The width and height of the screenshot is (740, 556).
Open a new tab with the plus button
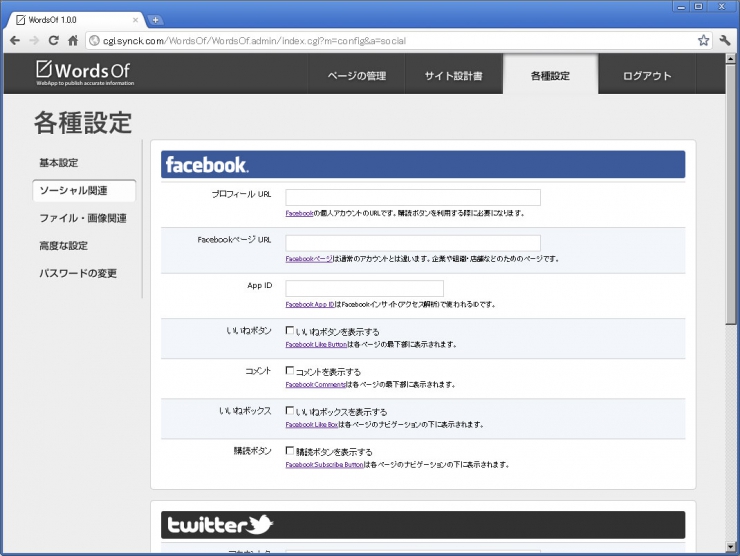155,20
